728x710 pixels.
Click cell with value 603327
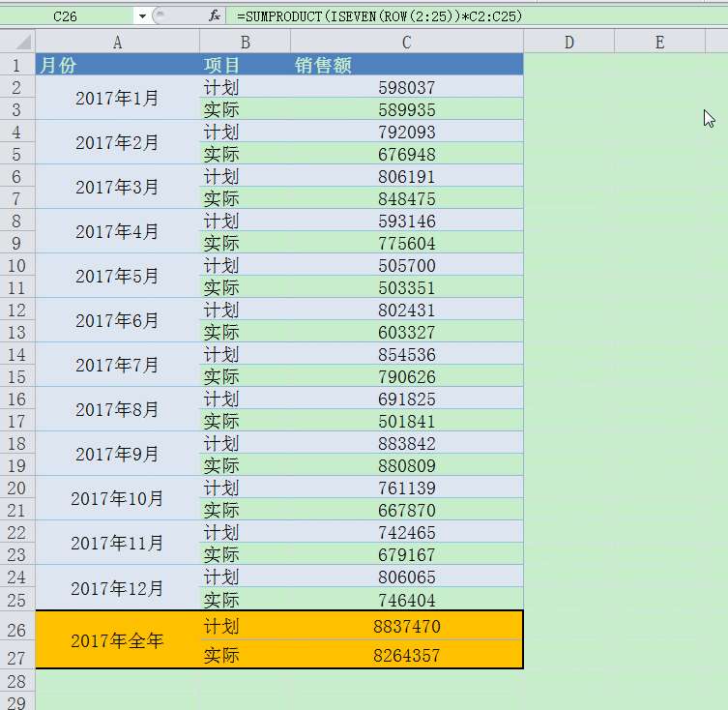click(x=407, y=332)
